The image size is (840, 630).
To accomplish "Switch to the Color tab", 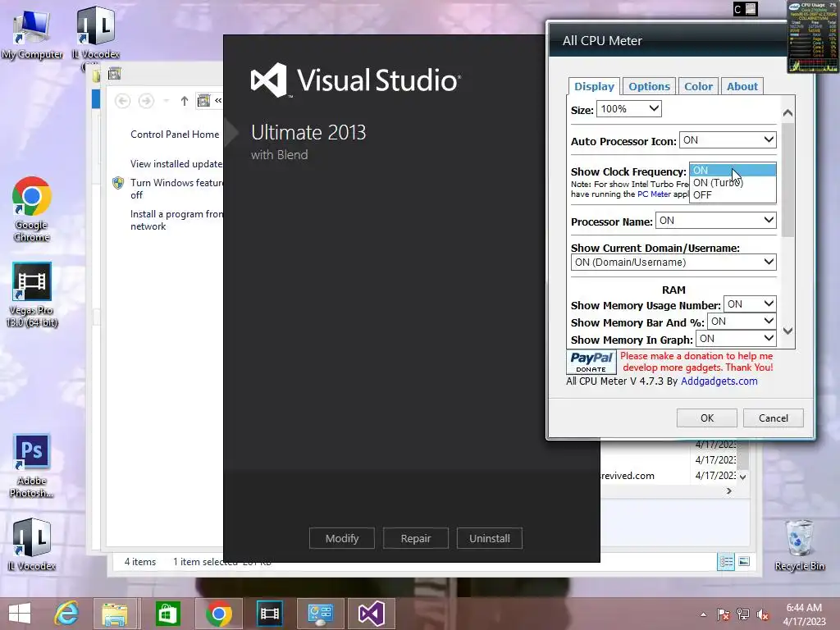I will (698, 86).
